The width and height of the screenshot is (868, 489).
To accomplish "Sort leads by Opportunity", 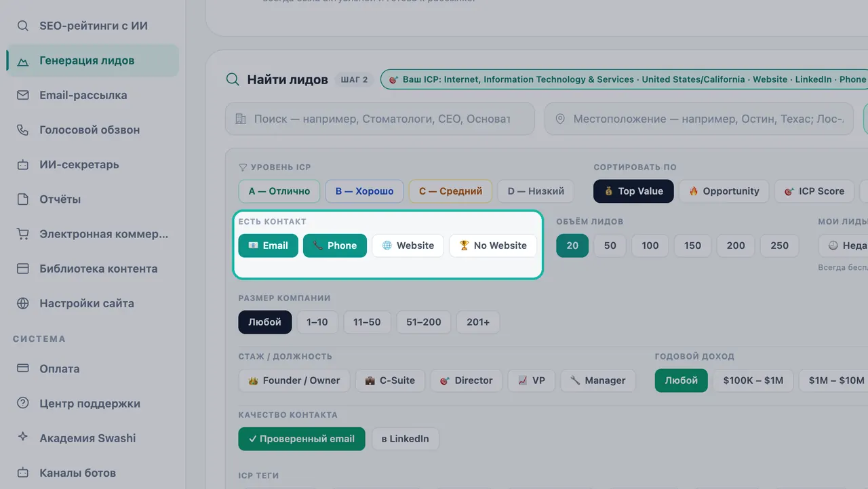I will [x=724, y=191].
